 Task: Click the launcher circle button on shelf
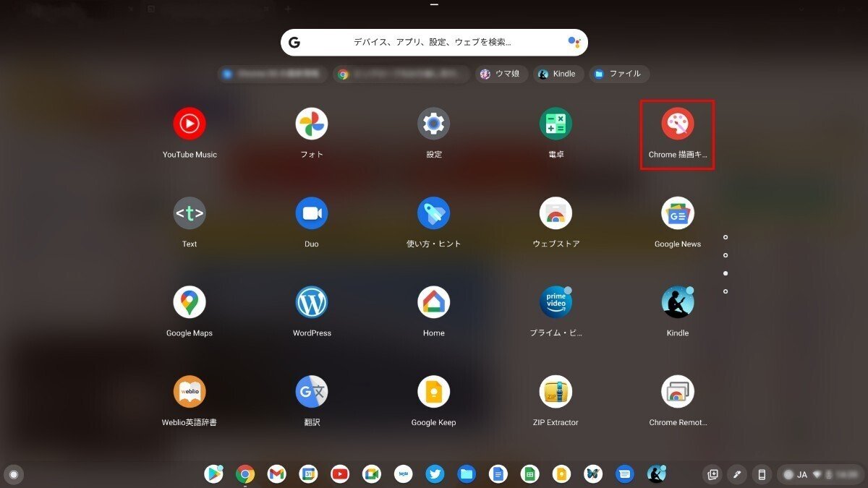coord(14,474)
